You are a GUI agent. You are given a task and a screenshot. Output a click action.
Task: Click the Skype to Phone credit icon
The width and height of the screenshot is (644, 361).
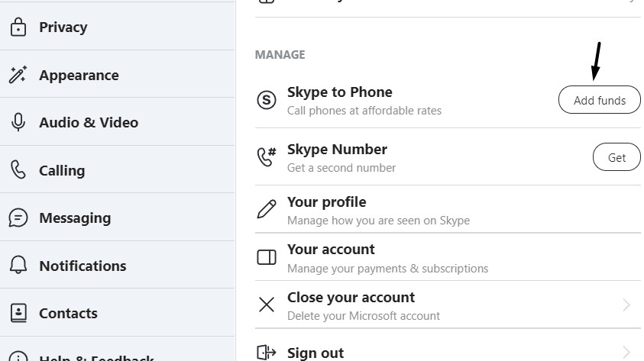[267, 100]
